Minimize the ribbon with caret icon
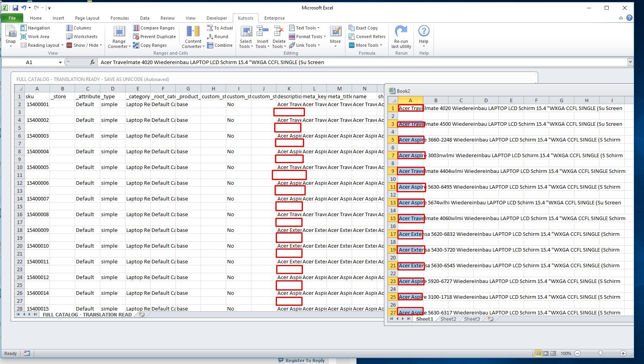 coord(621,18)
